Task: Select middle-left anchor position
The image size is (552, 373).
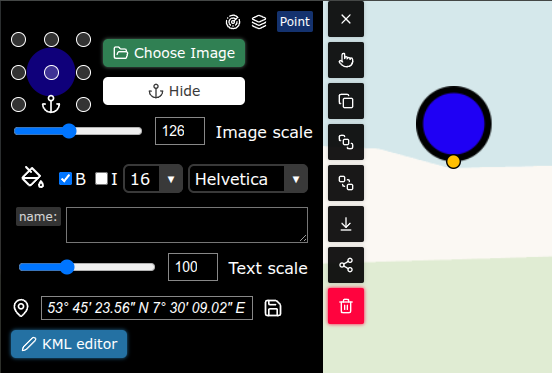Action: pos(18,72)
